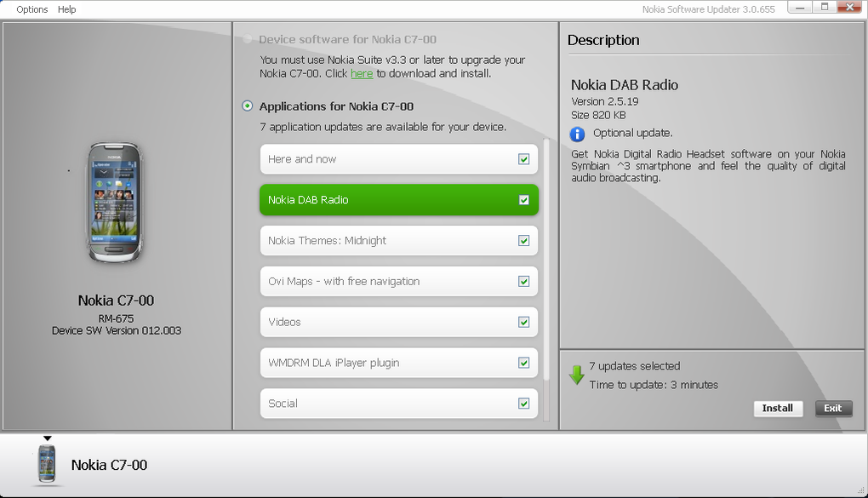Viewport: 868px width, 498px height.
Task: Click the RM-675 model text
Action: [117, 318]
